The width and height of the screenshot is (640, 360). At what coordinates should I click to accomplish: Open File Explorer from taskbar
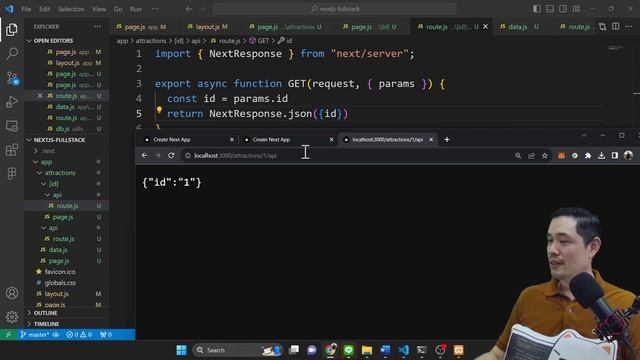[367, 350]
